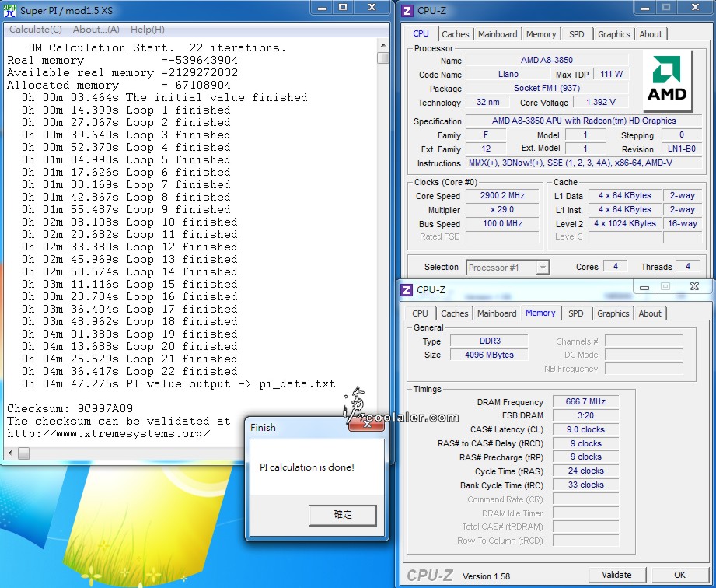Click the Multiplier value x 29.0
Screen dimensions: 716x588
point(502,210)
